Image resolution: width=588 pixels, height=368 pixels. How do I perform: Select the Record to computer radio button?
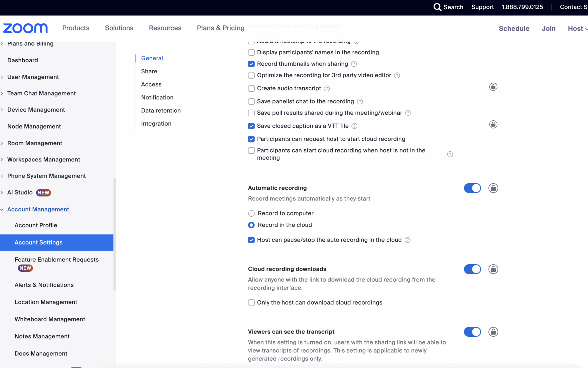251,213
